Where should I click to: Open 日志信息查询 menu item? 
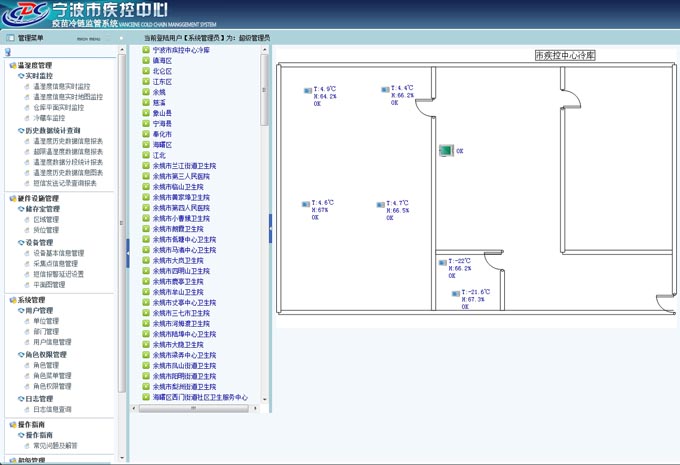pyautogui.click(x=52, y=409)
